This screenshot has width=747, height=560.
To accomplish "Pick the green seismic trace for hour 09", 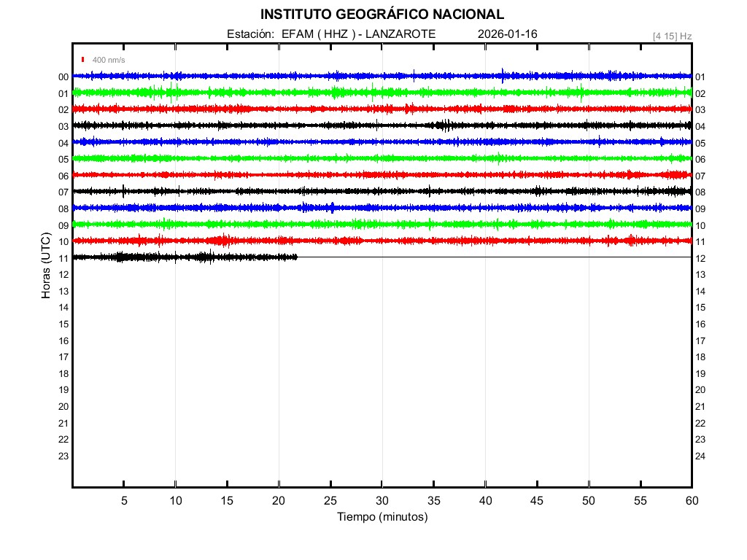I will pos(382,224).
